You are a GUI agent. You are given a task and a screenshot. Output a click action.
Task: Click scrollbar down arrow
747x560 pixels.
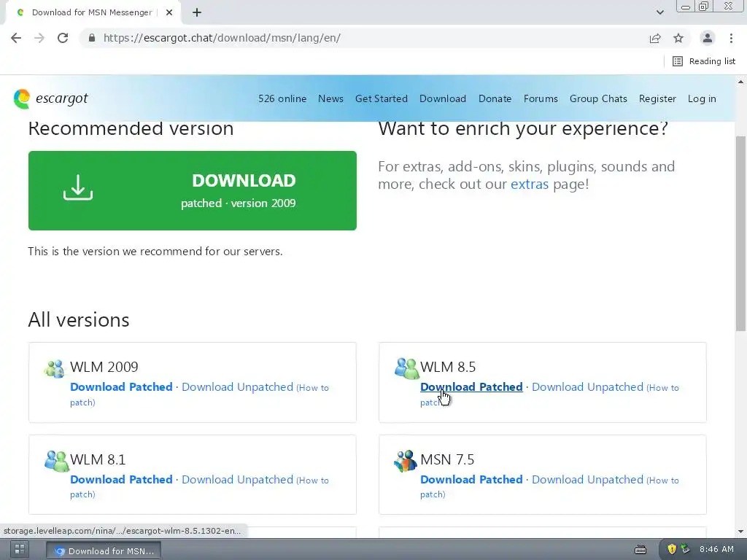pyautogui.click(x=741, y=532)
